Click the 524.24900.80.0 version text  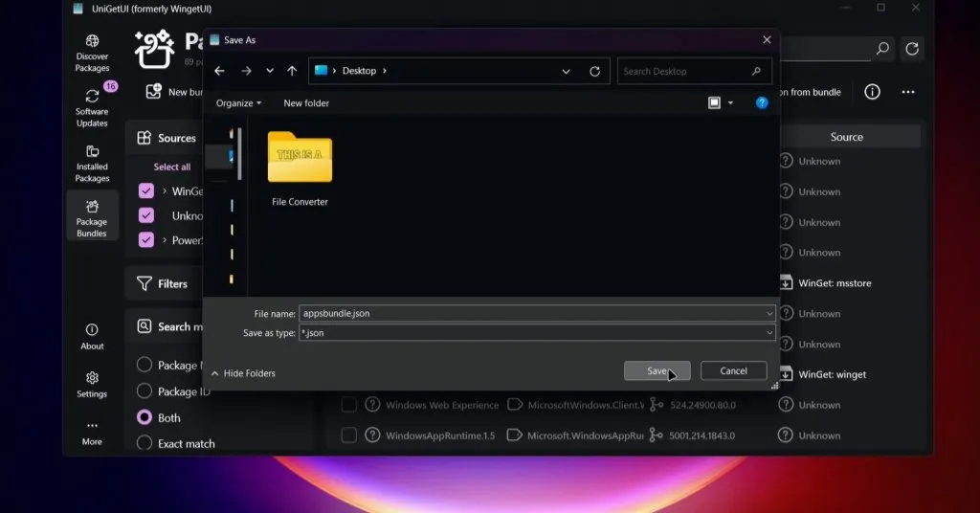coord(702,405)
